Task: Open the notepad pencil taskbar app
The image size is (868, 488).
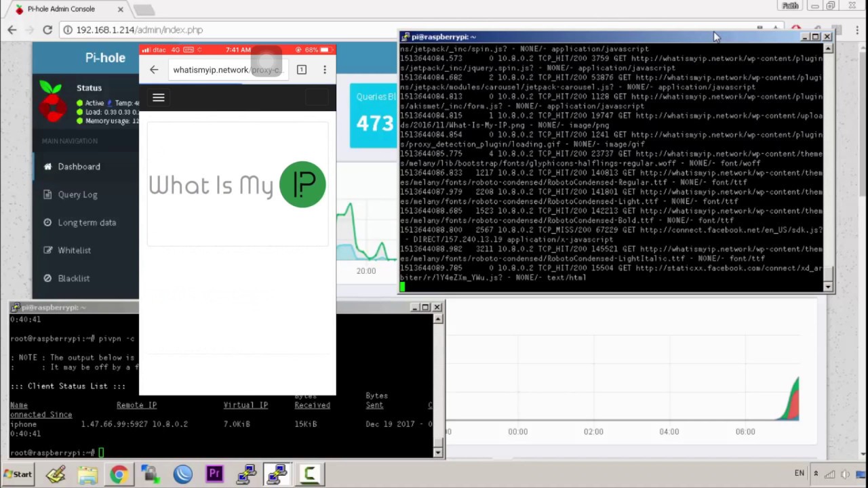Action: coord(56,474)
